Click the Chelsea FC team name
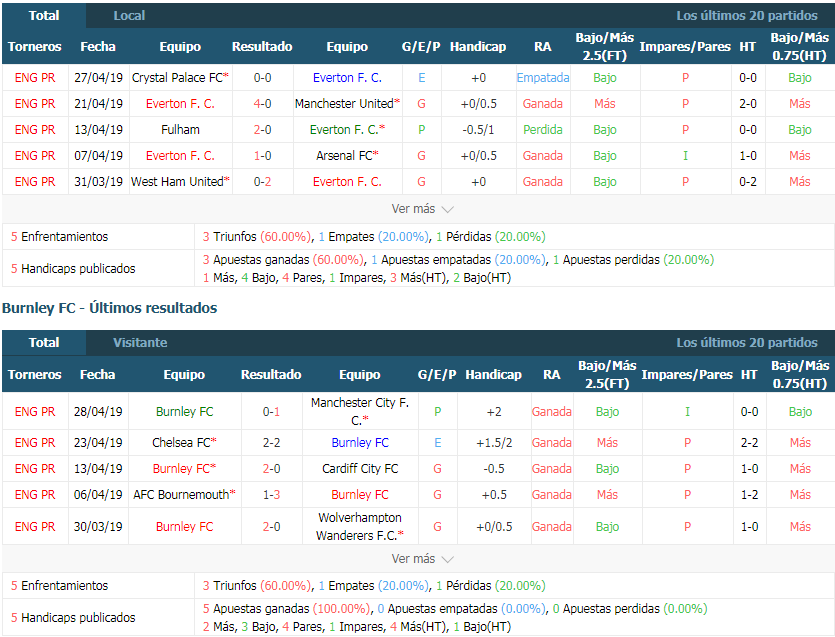The height and width of the screenshot is (637, 835). point(181,443)
